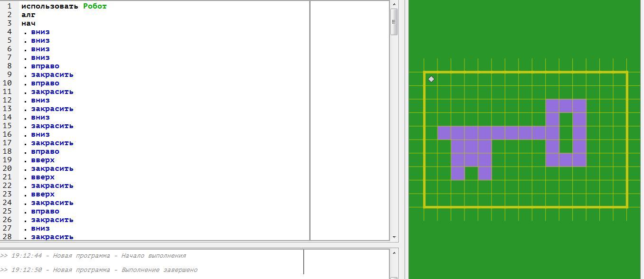Click the command "закрасить" on line 20

pos(52,168)
